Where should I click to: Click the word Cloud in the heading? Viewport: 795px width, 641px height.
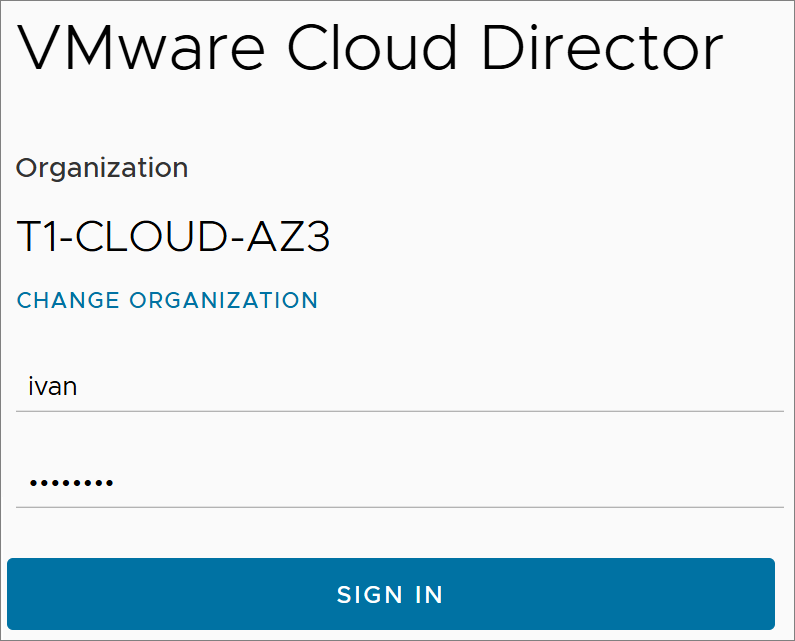click(373, 48)
